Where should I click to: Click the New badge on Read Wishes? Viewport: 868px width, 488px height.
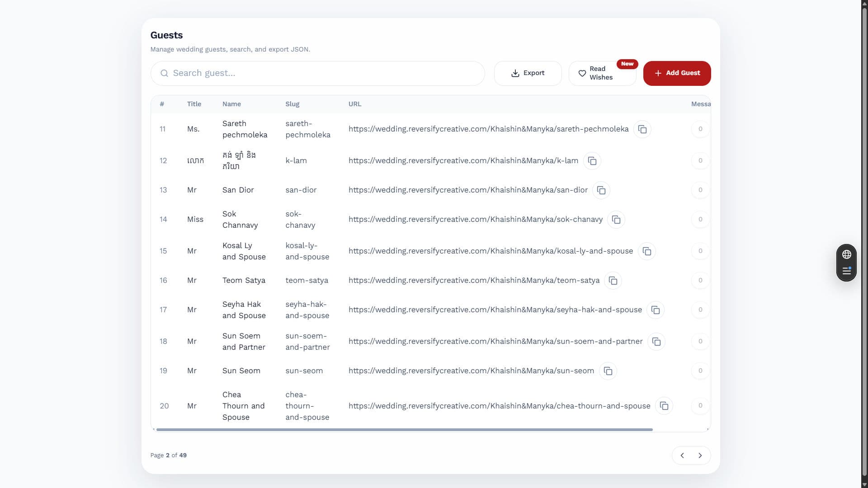click(627, 64)
